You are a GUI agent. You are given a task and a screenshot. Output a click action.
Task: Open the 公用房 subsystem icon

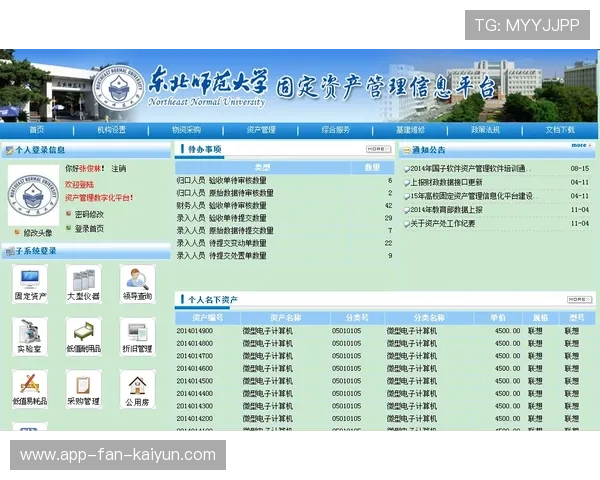137,389
